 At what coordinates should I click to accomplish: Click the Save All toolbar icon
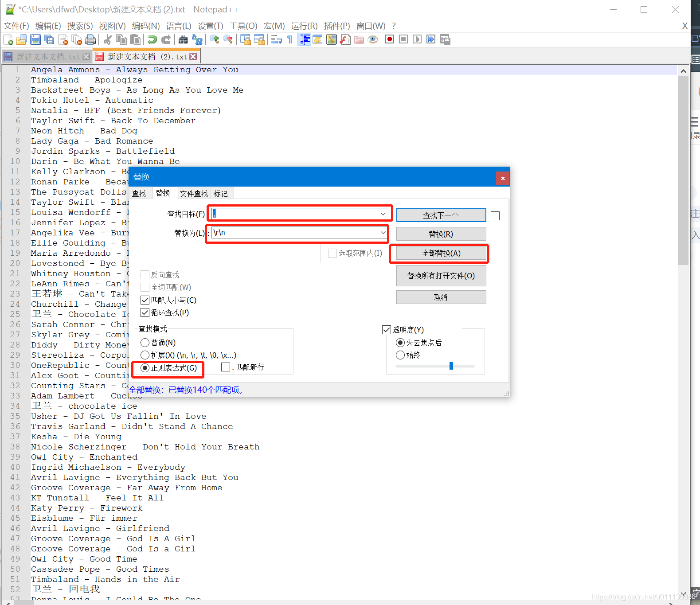click(49, 39)
